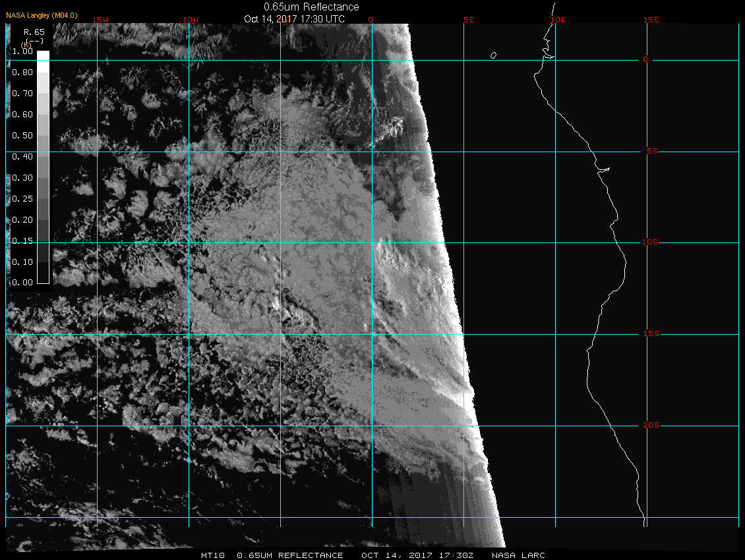This screenshot has height=560, width=745.
Task: Click the 0.20 value on reflectance scale
Action: pos(22,220)
